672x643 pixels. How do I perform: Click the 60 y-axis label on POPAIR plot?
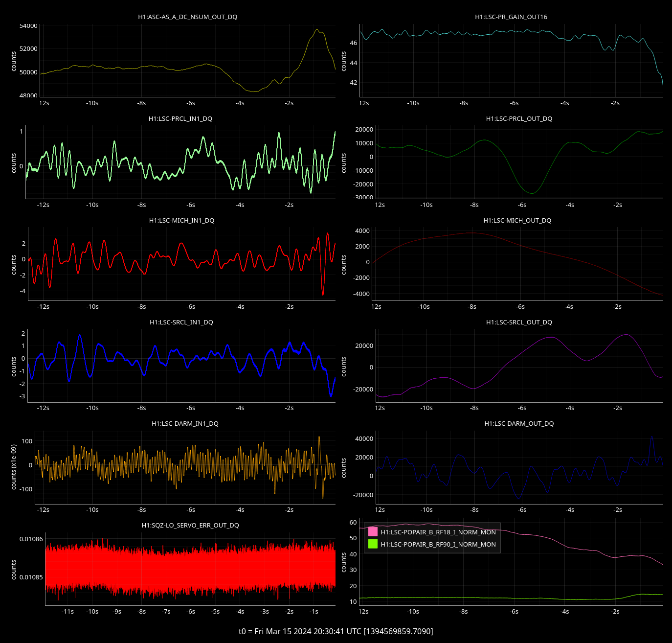(353, 522)
